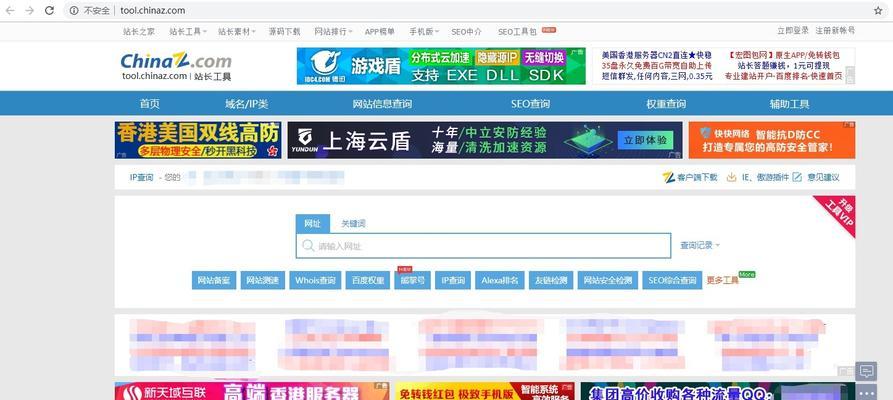
Task: Click 立即体验 on the 上海云盾 banner
Action: coord(645,140)
